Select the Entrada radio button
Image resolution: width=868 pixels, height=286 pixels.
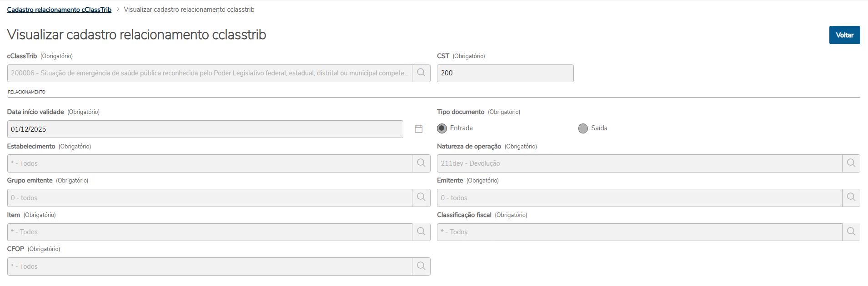coord(442,128)
